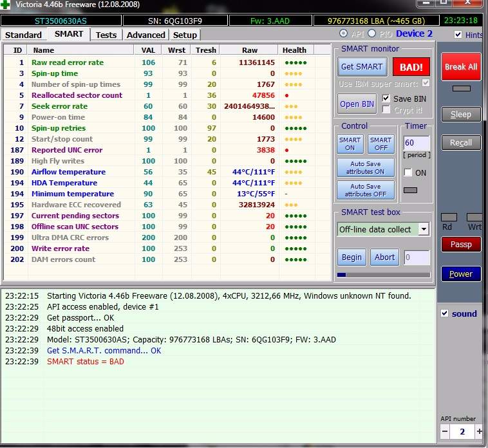488x448 pixels.
Task: Select the PIO radio button
Action: 371,33
